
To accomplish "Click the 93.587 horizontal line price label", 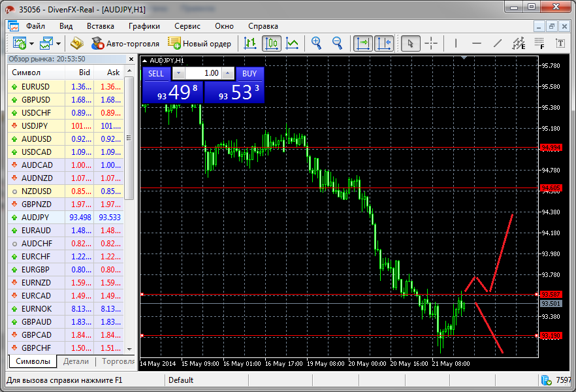I will pyautogui.click(x=551, y=295).
